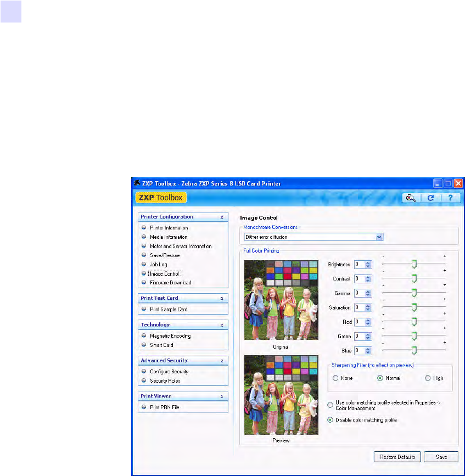Click the refresh icon in header

point(430,198)
